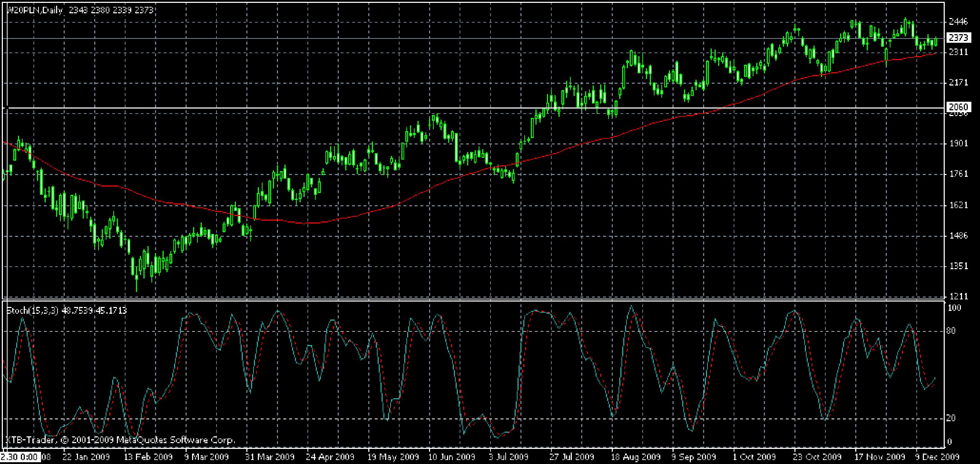
Task: Click the 19 May 2009 date label
Action: pyautogui.click(x=393, y=457)
